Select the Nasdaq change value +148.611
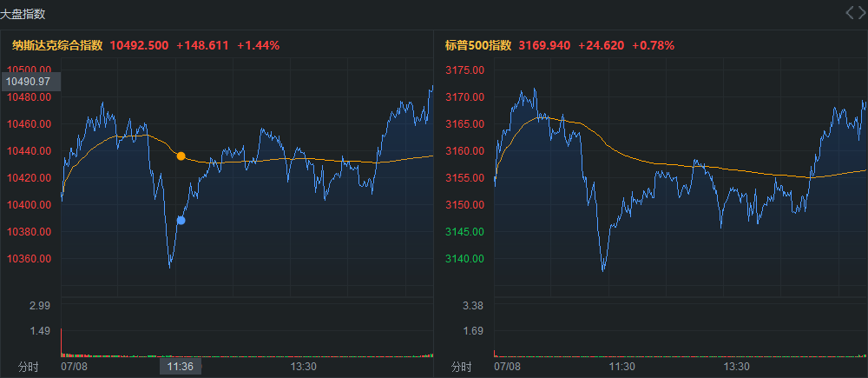The width and height of the screenshot is (868, 378). 202,45
